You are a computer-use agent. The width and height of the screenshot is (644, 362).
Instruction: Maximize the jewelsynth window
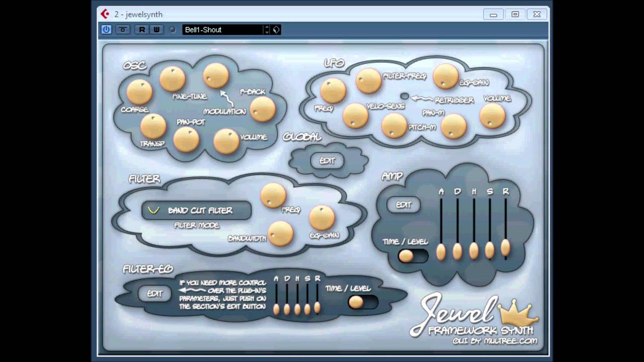click(515, 15)
